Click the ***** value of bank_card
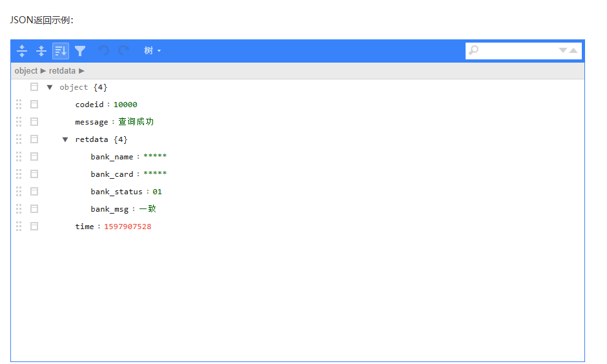The width and height of the screenshot is (607, 364). [155, 174]
